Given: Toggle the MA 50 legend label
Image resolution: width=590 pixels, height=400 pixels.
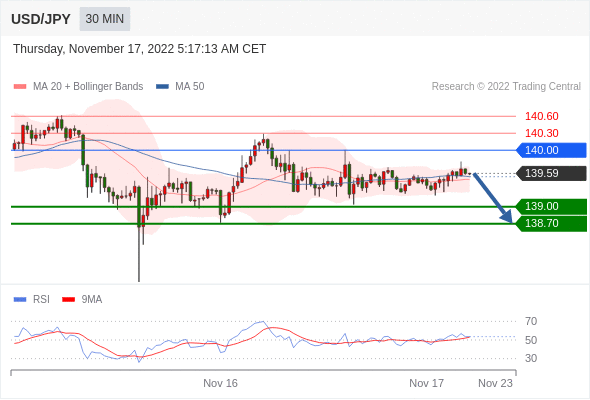Looking at the screenshot, I should click(x=190, y=87).
